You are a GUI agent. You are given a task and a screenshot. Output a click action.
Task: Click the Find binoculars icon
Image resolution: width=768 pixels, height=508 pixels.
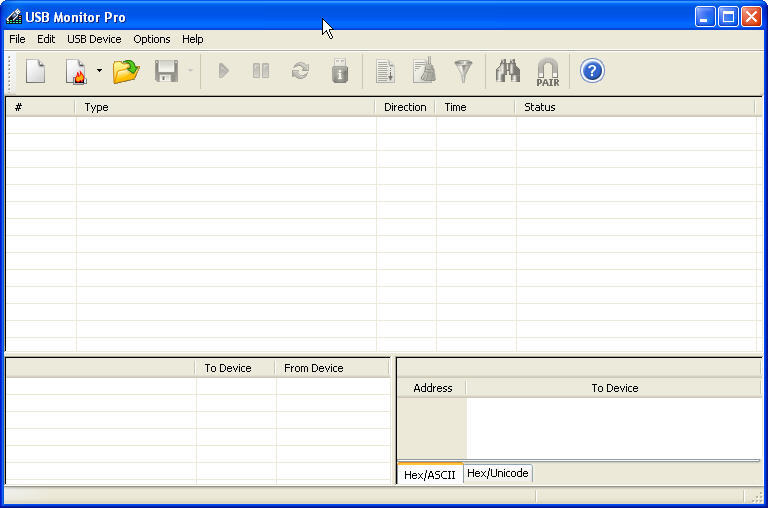coord(508,71)
